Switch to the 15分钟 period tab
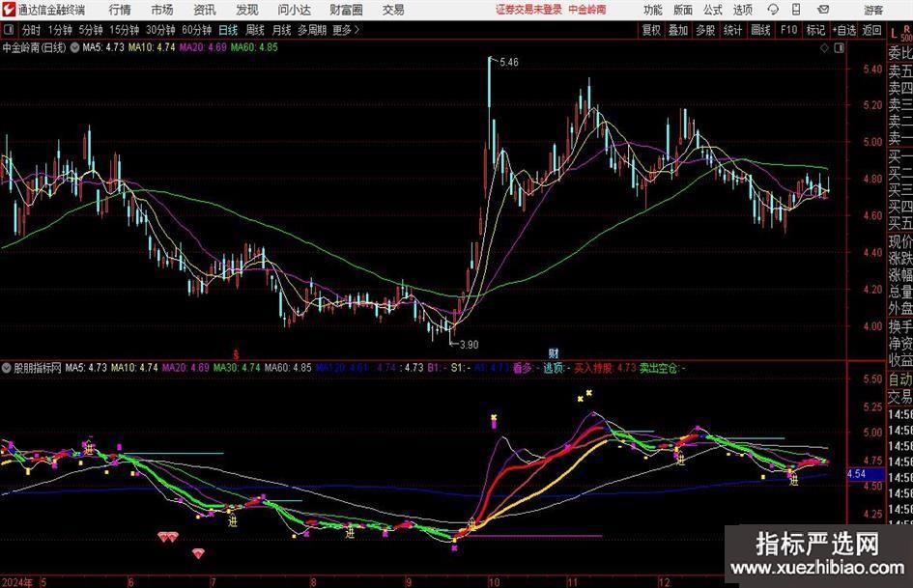913x588 pixels. (124, 30)
